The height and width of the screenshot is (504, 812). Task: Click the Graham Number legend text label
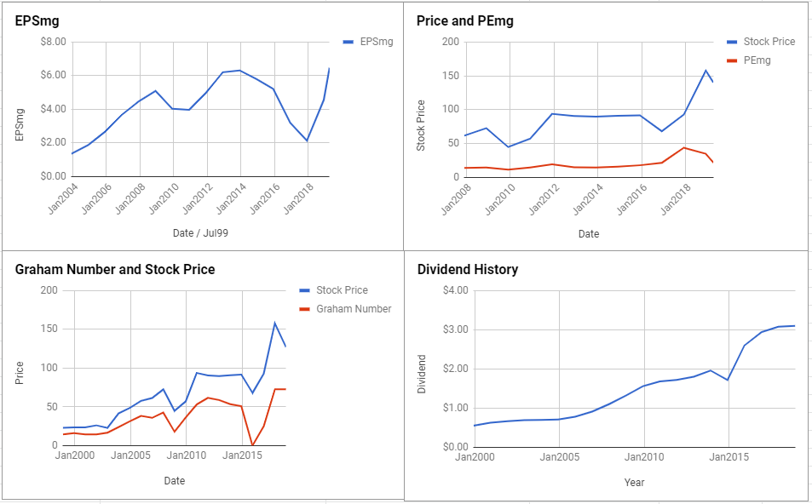[x=354, y=309]
